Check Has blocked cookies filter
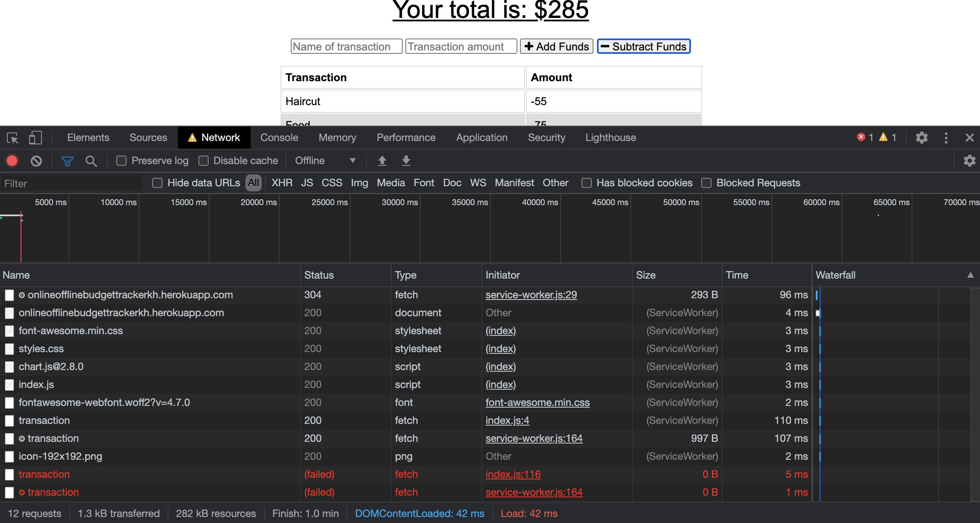980x523 pixels. click(x=586, y=183)
